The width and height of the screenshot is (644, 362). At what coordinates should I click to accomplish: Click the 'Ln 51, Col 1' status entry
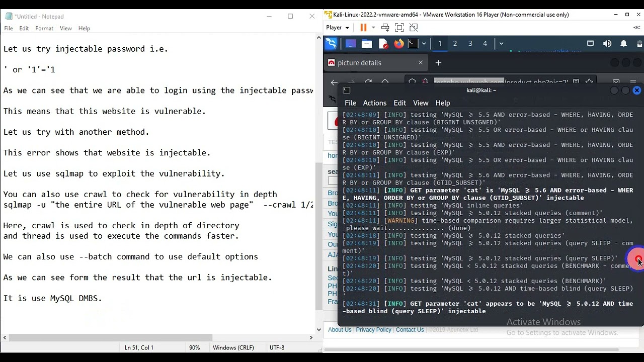[x=139, y=347]
